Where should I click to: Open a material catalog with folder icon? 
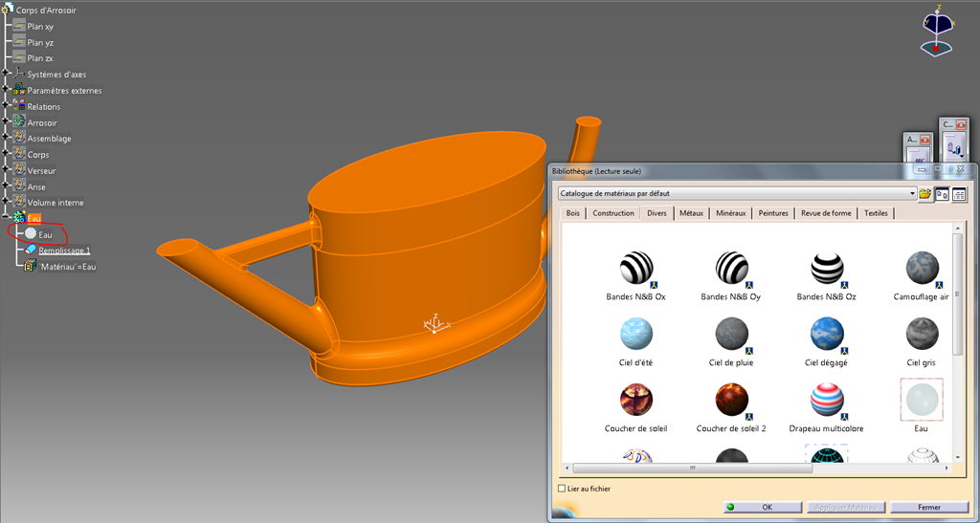[925, 194]
